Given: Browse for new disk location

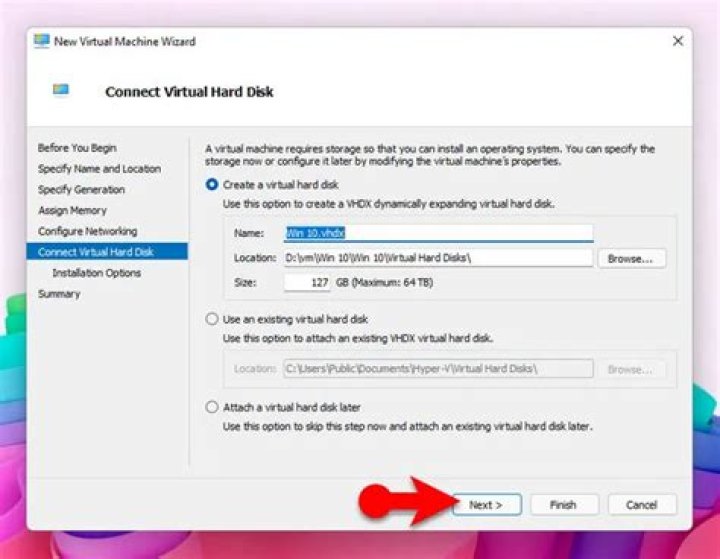Looking at the screenshot, I should (x=631, y=259).
